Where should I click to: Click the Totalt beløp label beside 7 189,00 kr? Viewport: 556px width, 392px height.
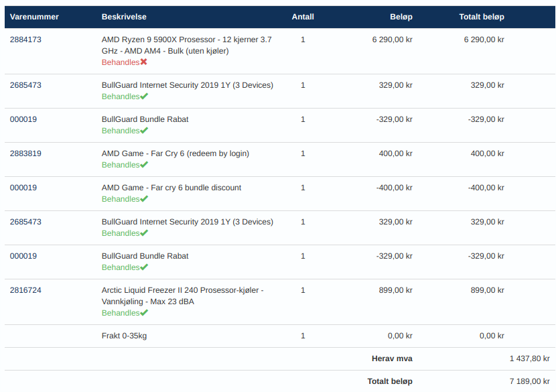pos(390,381)
